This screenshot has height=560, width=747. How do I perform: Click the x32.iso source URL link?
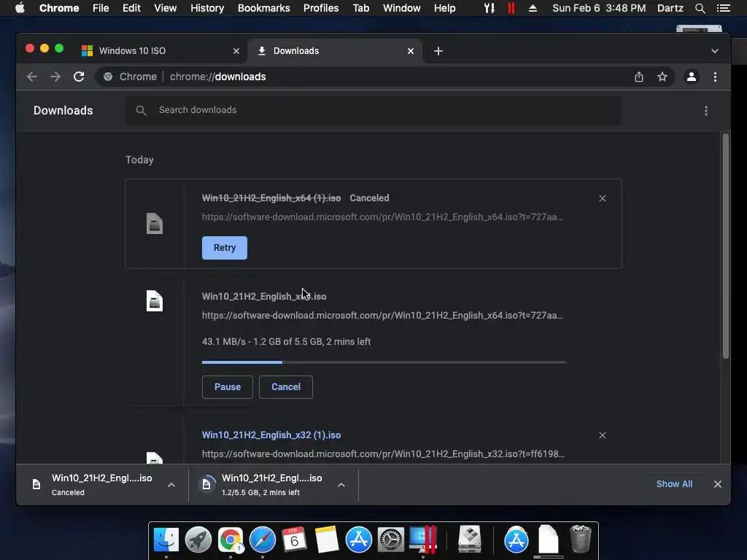384,454
